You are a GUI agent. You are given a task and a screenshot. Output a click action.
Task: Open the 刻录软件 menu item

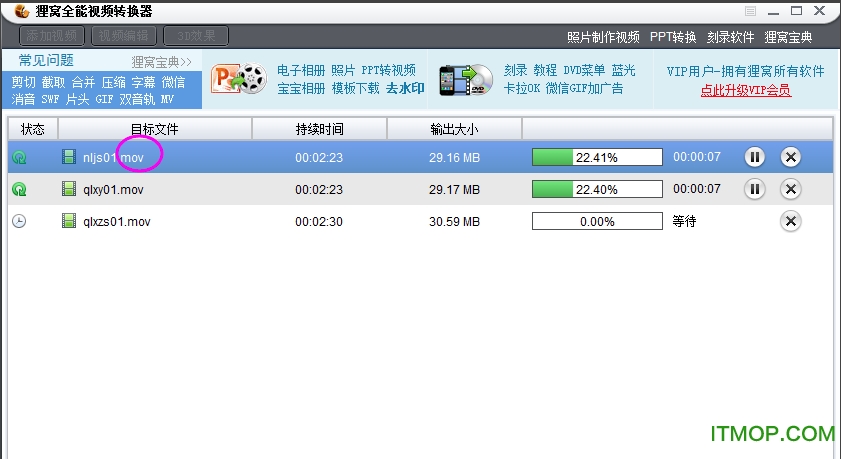(730, 37)
